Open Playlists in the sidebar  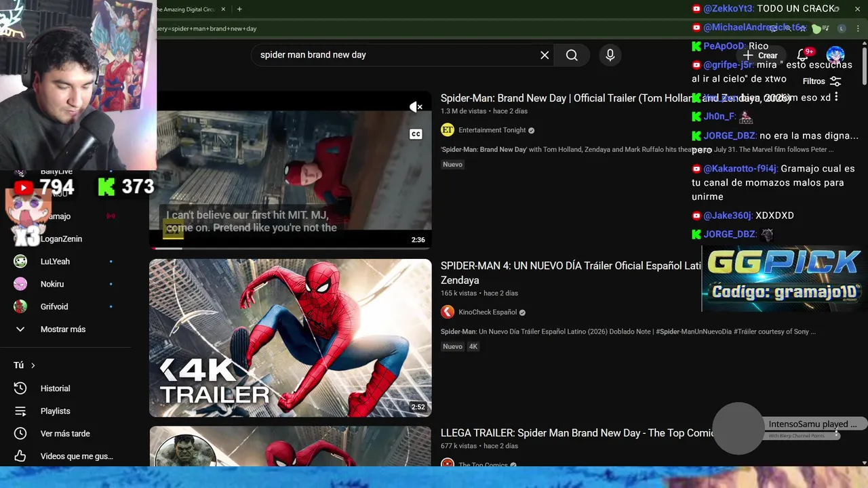56,411
